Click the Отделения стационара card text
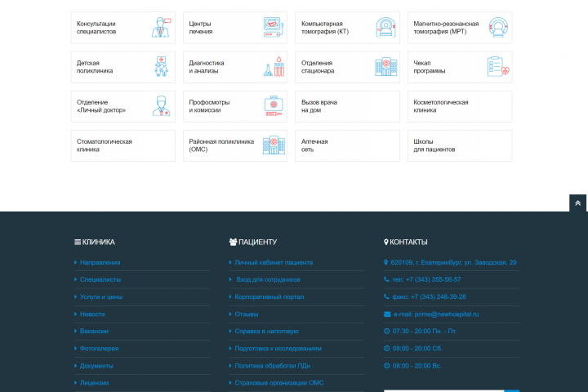 tap(318, 67)
